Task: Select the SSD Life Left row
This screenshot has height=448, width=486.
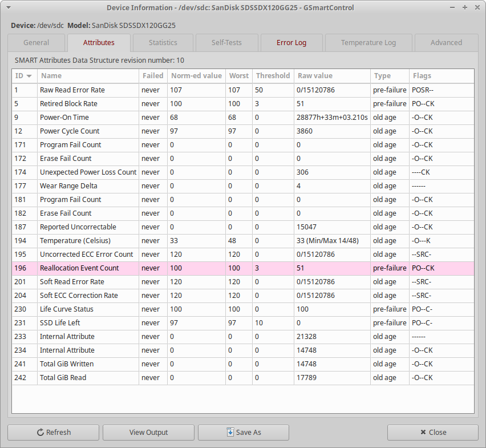Action: [243, 323]
